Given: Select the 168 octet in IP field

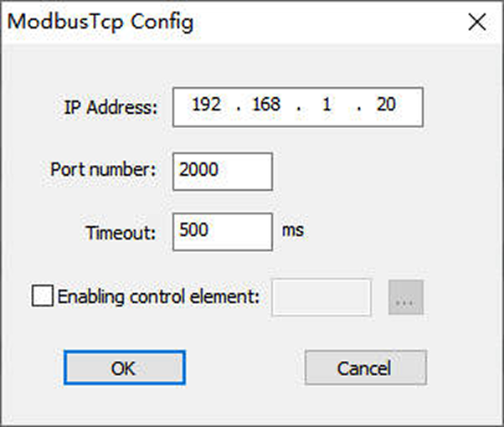Looking at the screenshot, I should (266, 106).
